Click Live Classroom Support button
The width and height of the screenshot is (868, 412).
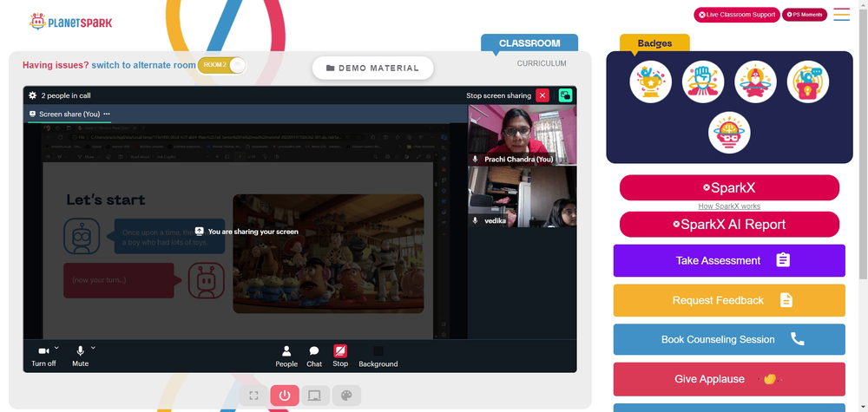737,15
